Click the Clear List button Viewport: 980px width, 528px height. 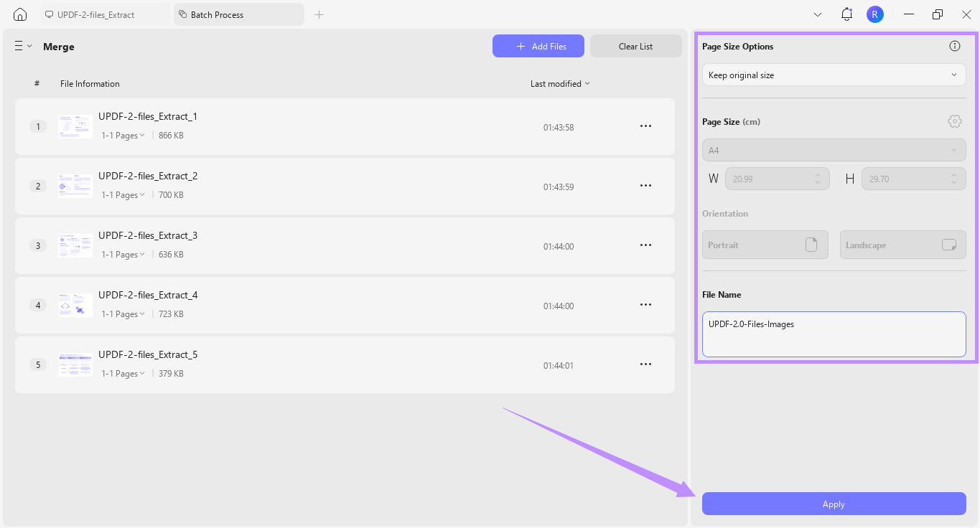click(x=635, y=46)
